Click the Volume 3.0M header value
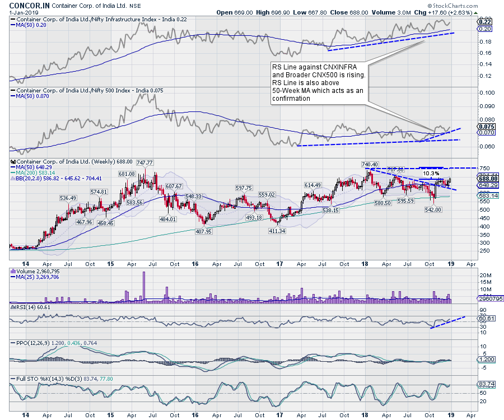Screen dimensions: 504x420 point(391,12)
